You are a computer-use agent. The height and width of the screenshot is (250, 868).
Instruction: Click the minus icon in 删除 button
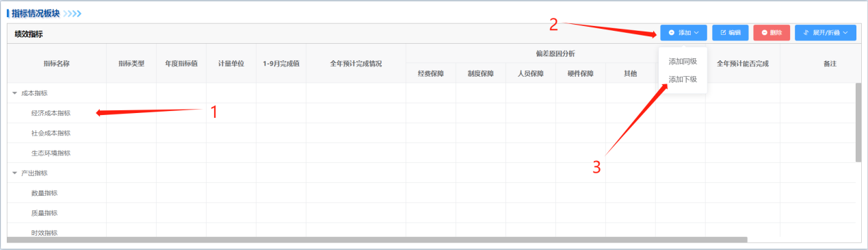(x=764, y=32)
